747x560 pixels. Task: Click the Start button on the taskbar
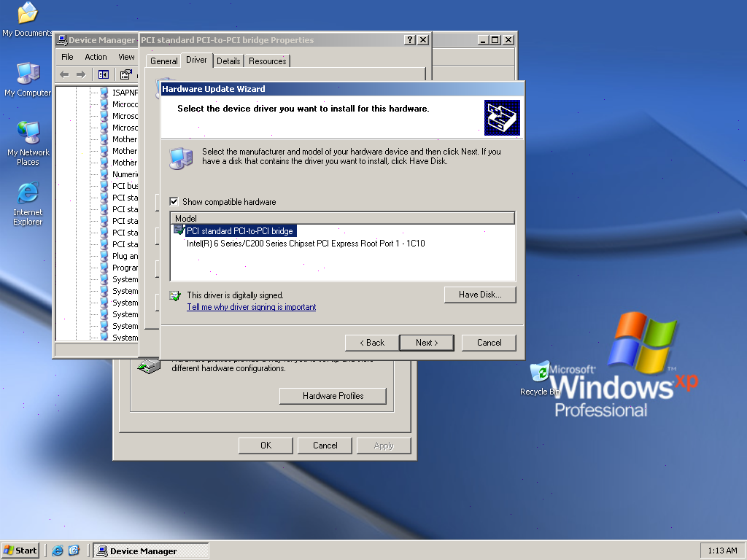(x=20, y=551)
